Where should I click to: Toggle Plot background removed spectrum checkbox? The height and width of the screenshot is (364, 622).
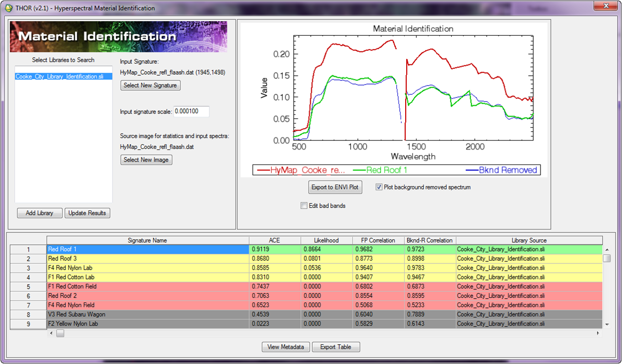point(379,187)
